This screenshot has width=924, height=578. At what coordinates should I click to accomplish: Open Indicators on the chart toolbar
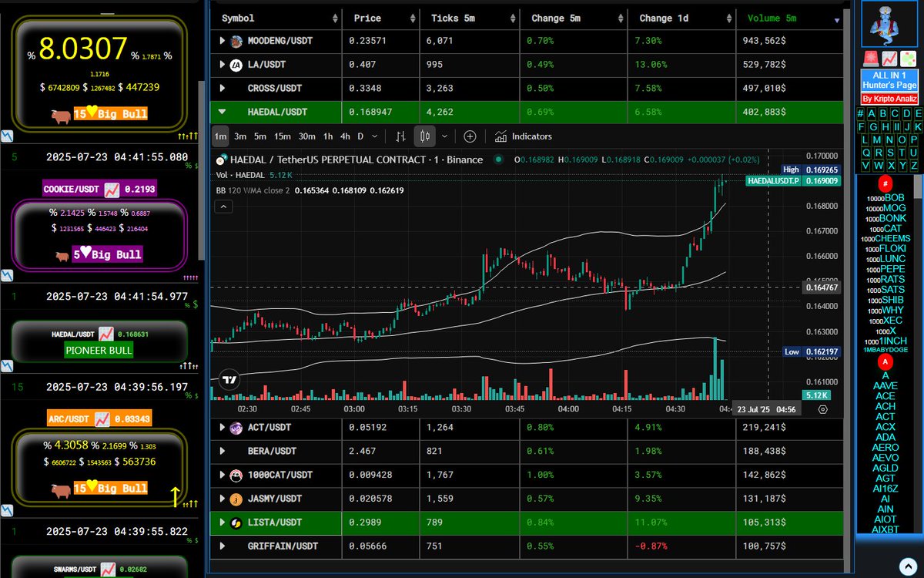(524, 136)
